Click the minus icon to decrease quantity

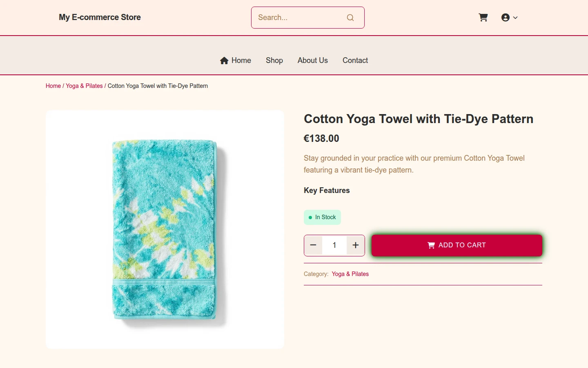[313, 245]
